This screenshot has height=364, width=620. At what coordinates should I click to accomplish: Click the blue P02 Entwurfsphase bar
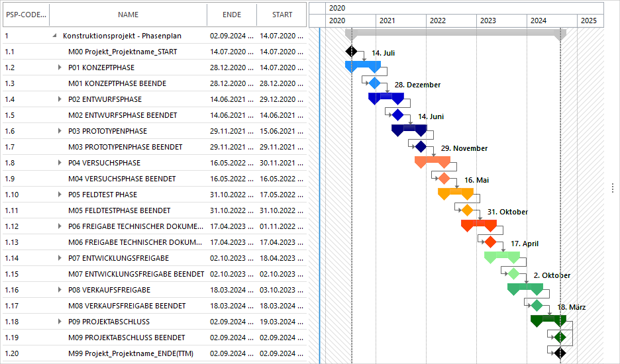coord(386,97)
